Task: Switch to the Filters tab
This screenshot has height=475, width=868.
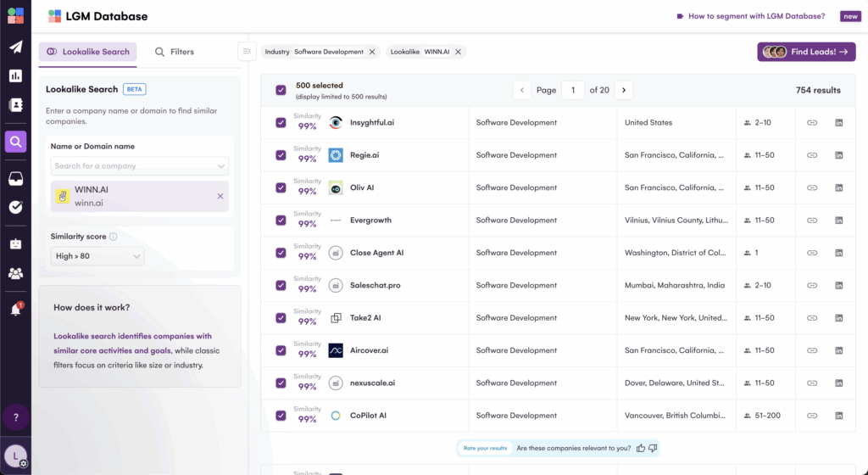Action: click(175, 52)
